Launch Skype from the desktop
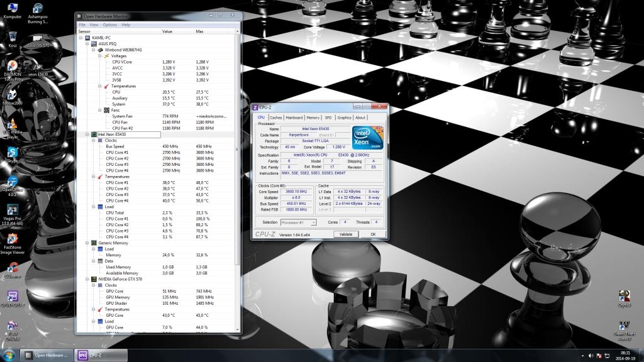Image resolution: width=644 pixels, height=362 pixels. 12,152
